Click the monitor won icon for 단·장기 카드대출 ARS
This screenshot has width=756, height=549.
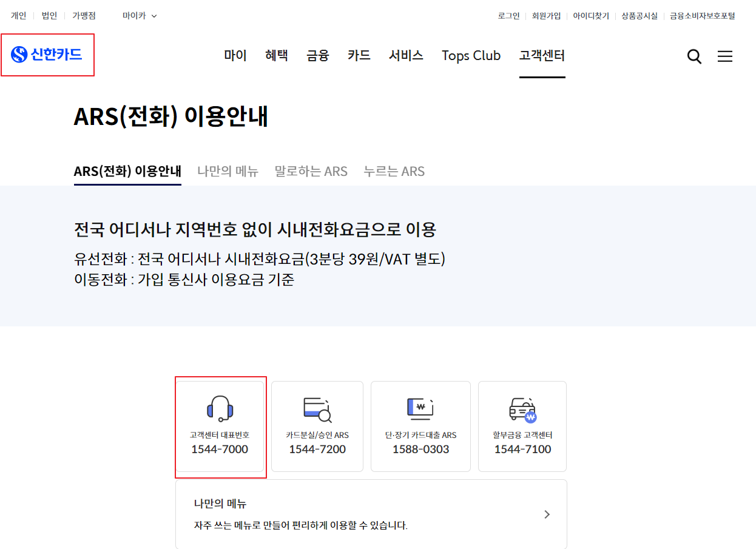click(x=420, y=409)
